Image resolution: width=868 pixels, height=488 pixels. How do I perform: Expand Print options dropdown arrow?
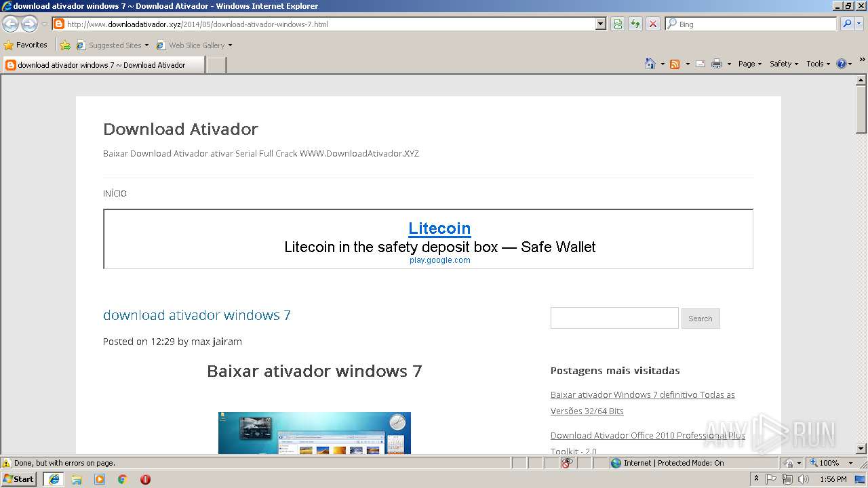click(729, 64)
